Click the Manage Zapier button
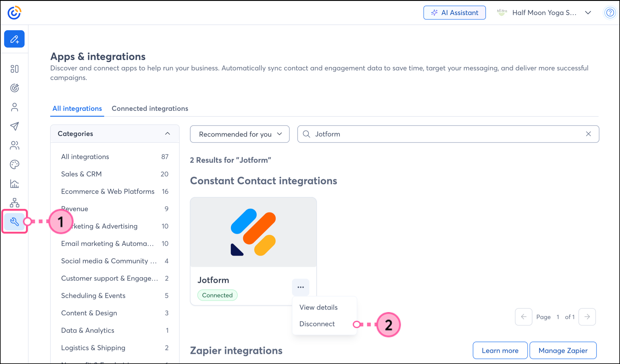The width and height of the screenshot is (620, 364). point(563,350)
